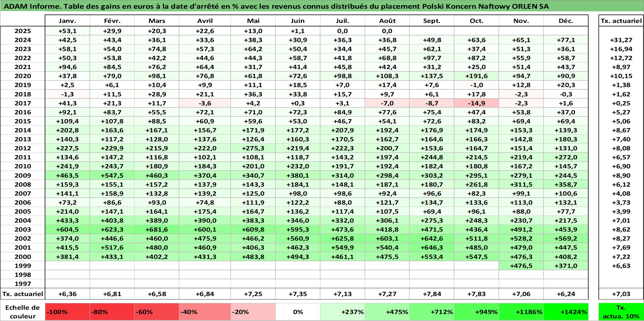Select the -7,0 cell in August 2017
Image resolution: width=644 pixels, height=321 pixels.
tap(387, 103)
